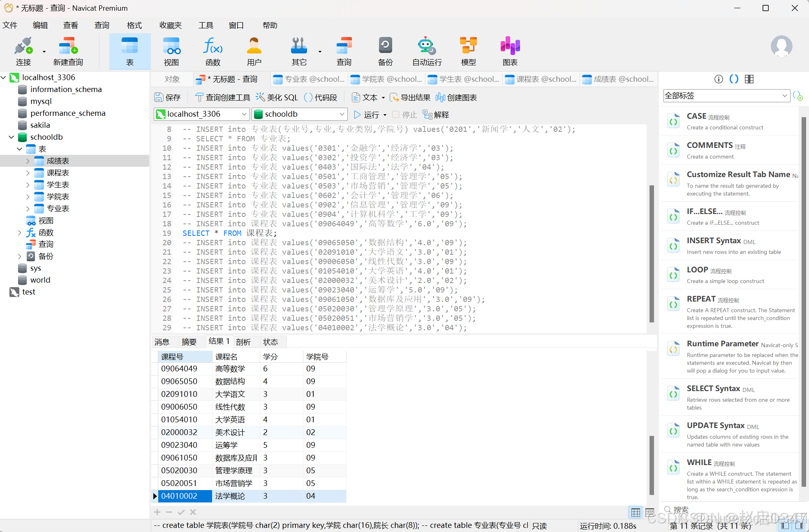Switch to grid view in result footer

click(636, 512)
